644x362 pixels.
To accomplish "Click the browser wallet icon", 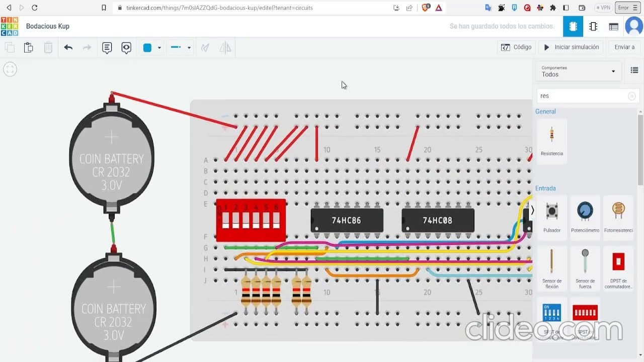I will pyautogui.click(x=582, y=8).
